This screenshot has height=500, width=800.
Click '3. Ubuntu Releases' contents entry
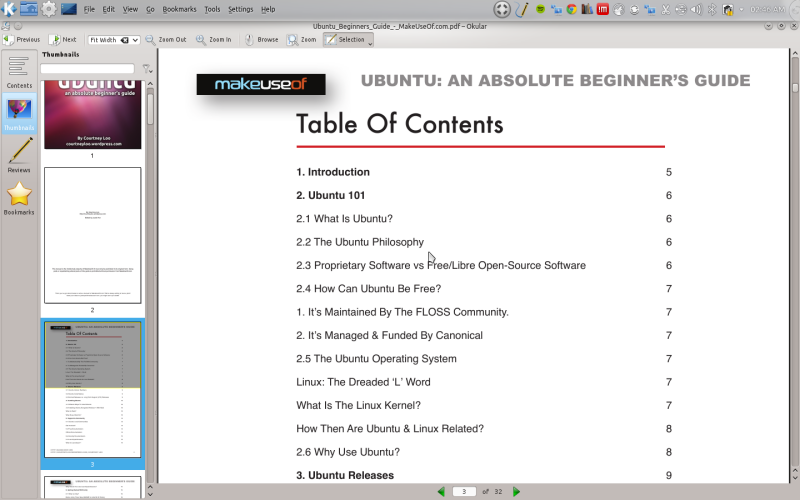345,475
